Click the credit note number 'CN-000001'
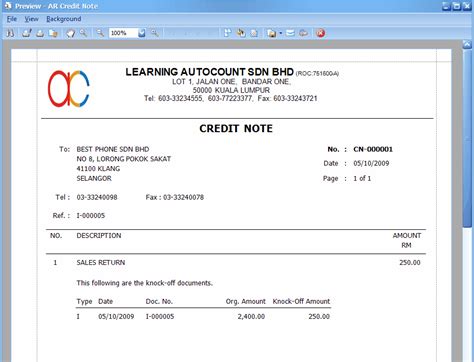This screenshot has width=474, height=362. pyautogui.click(x=373, y=149)
